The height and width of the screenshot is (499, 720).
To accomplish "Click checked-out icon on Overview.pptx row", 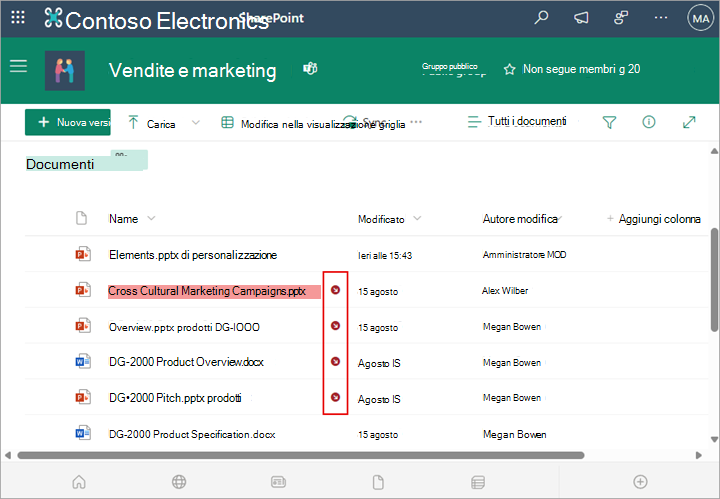I will pyautogui.click(x=335, y=325).
